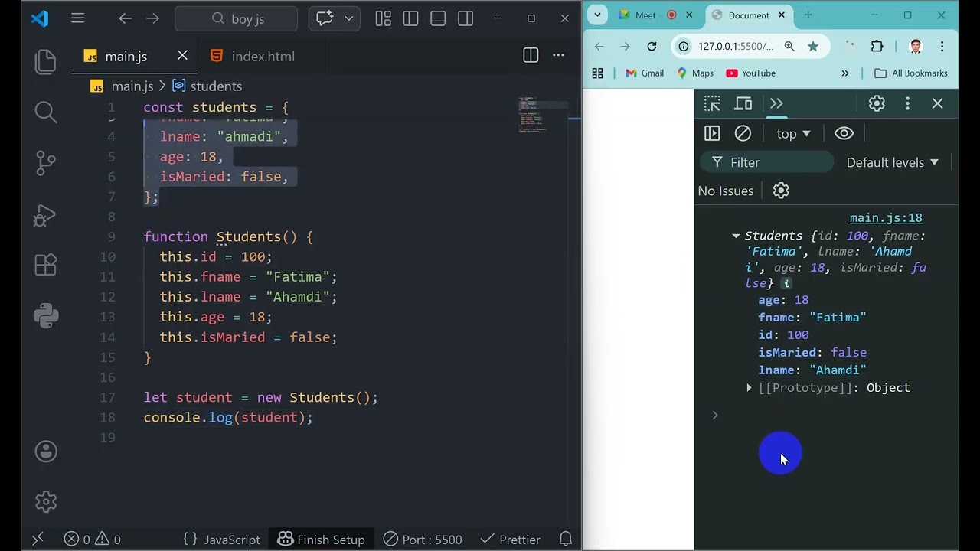Open the Search view in activity bar
Viewport: 980px width, 551px height.
(46, 112)
